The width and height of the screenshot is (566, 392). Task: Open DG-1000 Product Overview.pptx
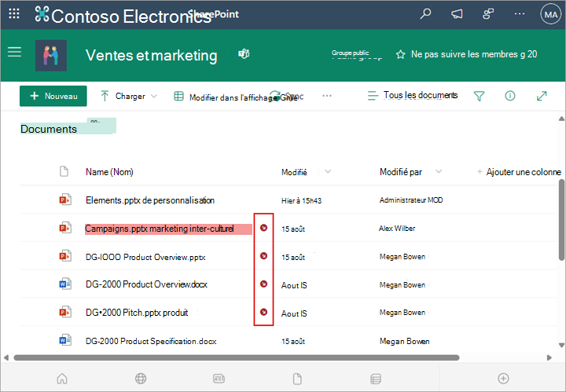[145, 257]
